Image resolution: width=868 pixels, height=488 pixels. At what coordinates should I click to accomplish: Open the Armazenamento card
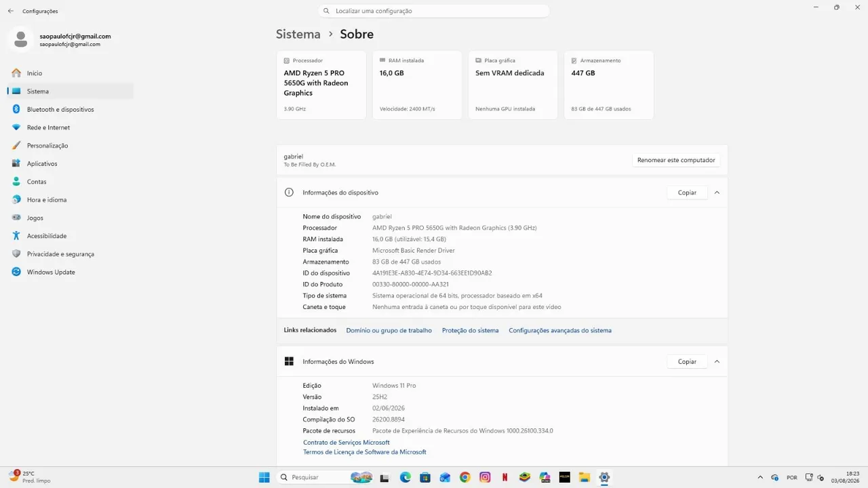tap(609, 85)
